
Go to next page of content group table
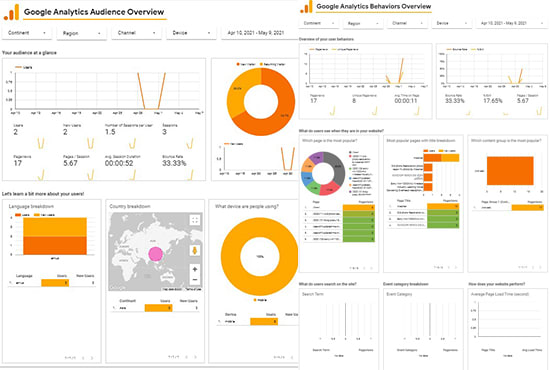[x=540, y=267]
